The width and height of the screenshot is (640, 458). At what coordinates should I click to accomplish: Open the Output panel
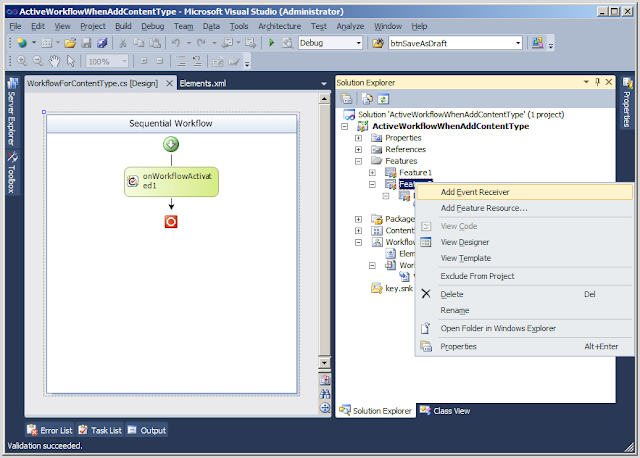147,430
